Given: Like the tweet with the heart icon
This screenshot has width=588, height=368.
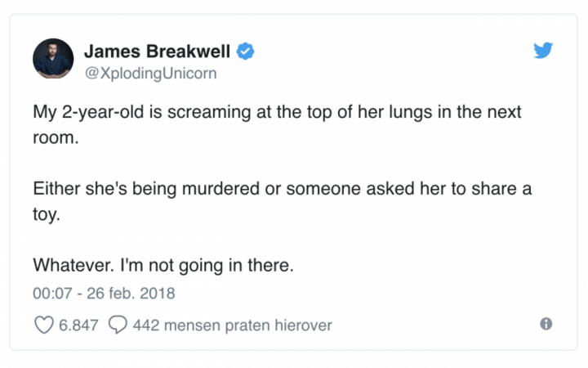Looking at the screenshot, I should [44, 325].
